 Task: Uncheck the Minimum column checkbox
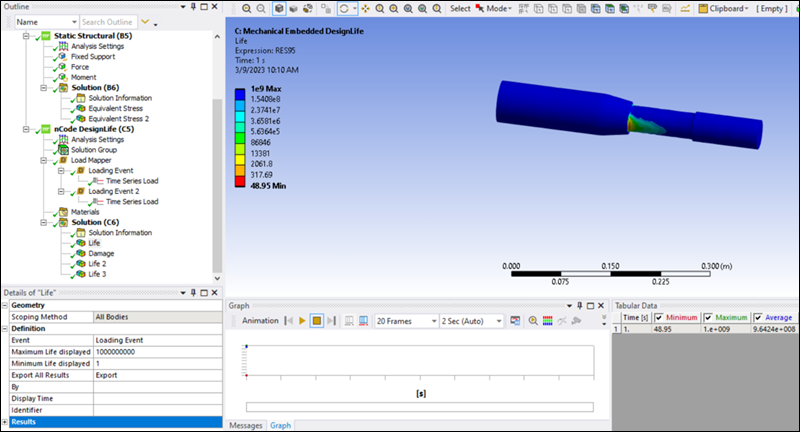point(659,318)
